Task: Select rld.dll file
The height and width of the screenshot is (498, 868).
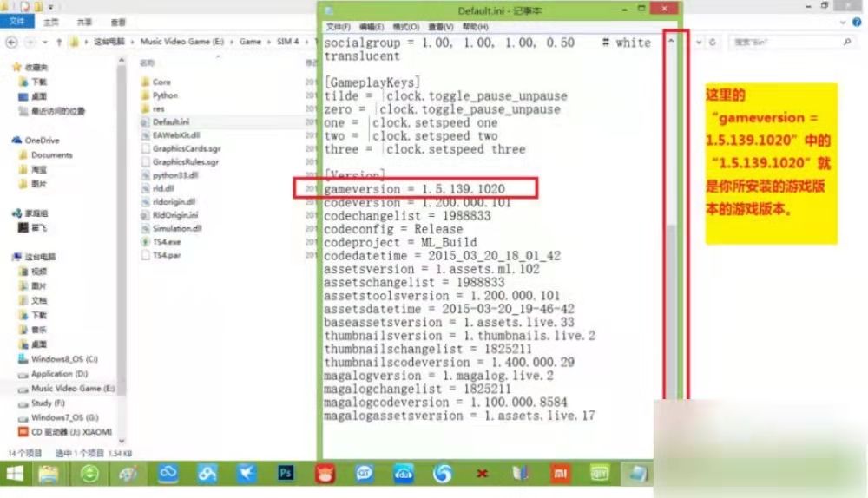Action: pyautogui.click(x=163, y=188)
